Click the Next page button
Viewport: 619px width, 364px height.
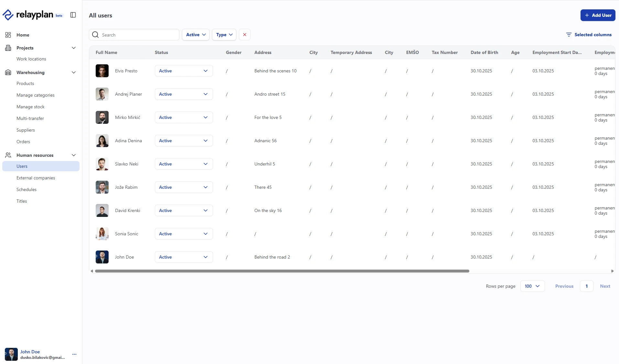coord(605,286)
